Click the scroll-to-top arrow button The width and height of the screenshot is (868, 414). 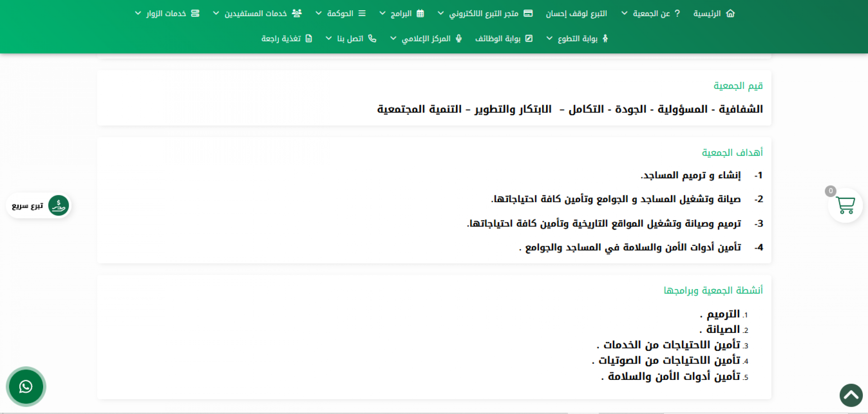pos(851,395)
